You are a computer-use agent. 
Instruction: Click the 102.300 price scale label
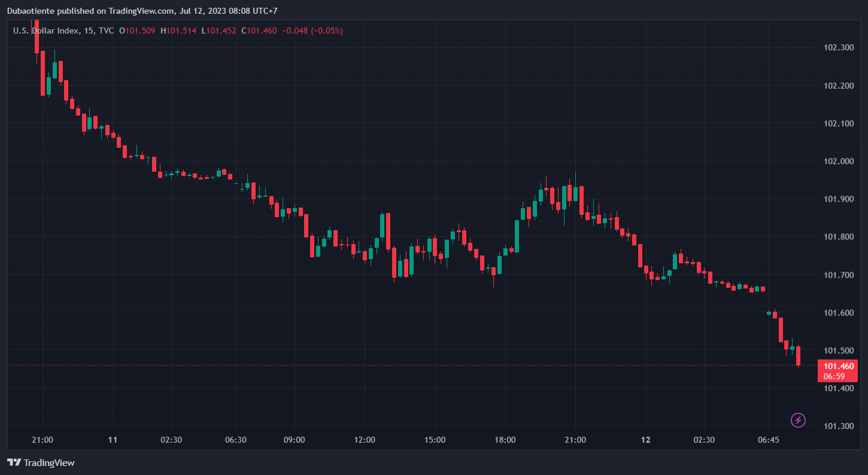click(839, 48)
